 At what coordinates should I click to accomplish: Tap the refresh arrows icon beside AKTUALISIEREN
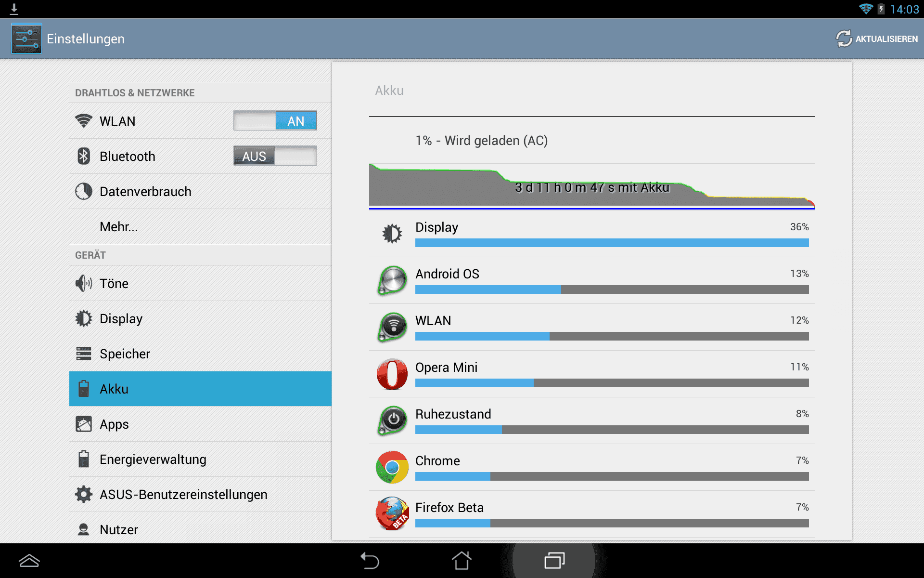coord(844,39)
